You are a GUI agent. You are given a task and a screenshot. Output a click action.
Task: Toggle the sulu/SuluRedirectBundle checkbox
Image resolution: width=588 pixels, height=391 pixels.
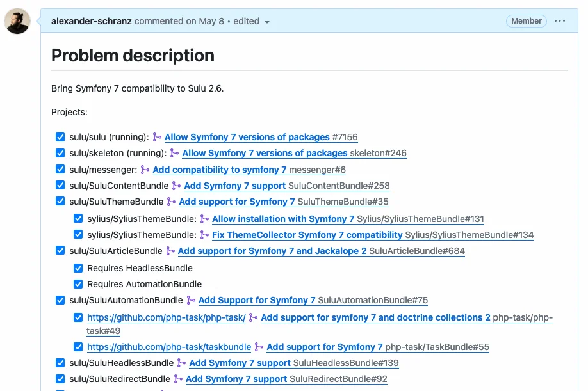(60, 379)
